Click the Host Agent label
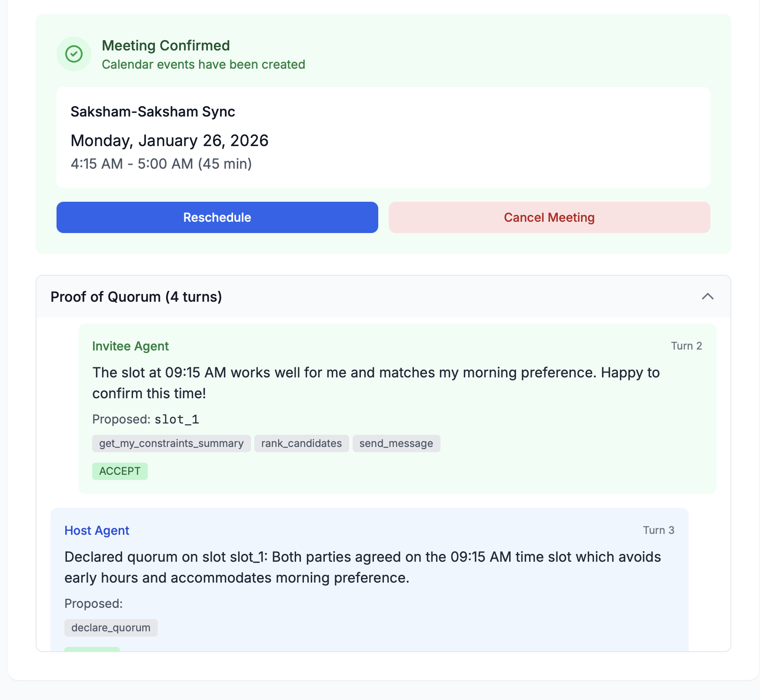Image resolution: width=760 pixels, height=700 pixels. 97,530
